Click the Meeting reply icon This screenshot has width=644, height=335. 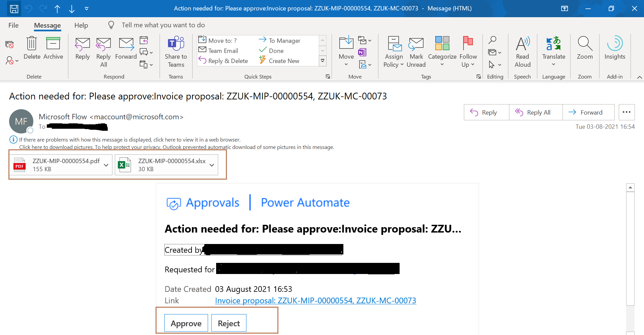144,40
